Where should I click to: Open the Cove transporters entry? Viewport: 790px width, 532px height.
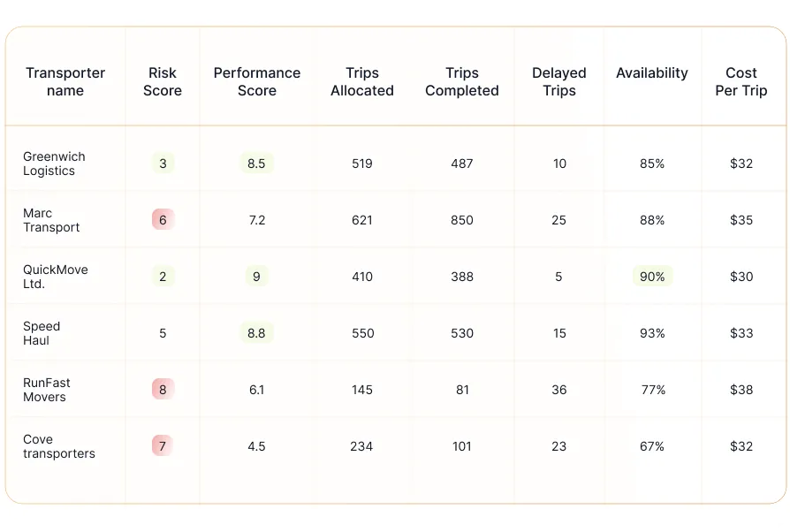(x=58, y=446)
